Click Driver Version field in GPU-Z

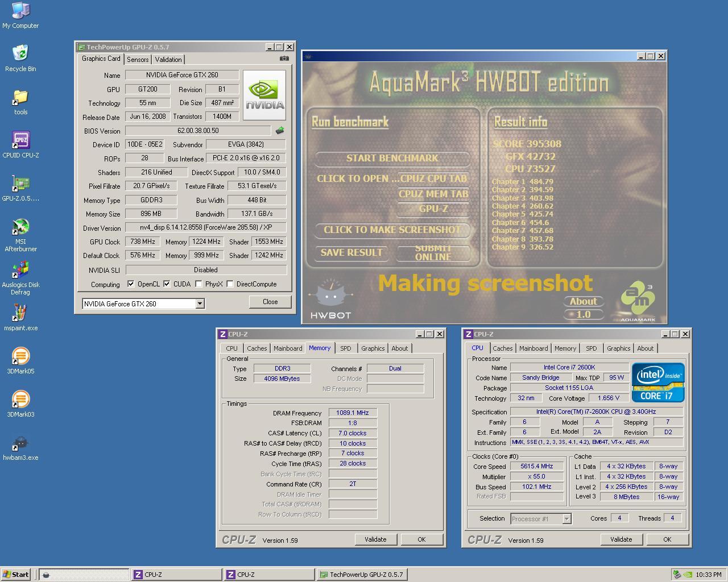coord(206,228)
